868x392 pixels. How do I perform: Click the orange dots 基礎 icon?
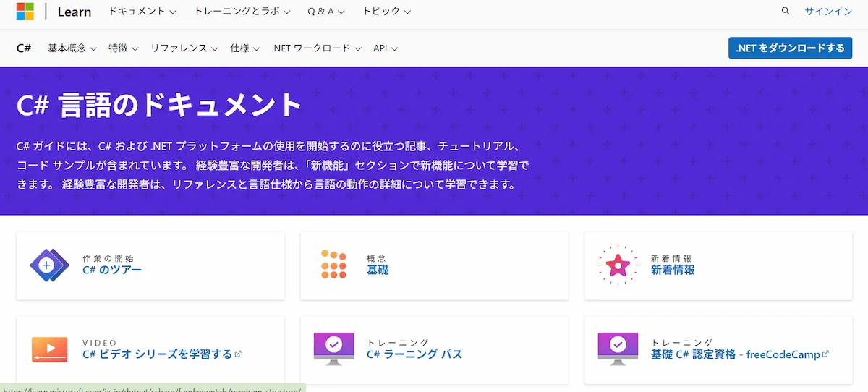[333, 265]
